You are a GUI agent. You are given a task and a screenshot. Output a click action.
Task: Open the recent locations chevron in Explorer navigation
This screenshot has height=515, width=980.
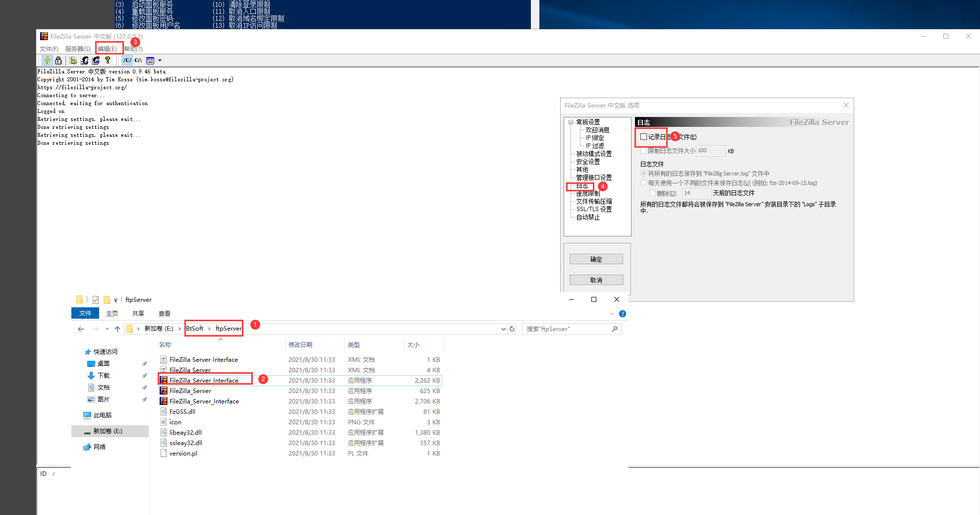[x=107, y=329]
